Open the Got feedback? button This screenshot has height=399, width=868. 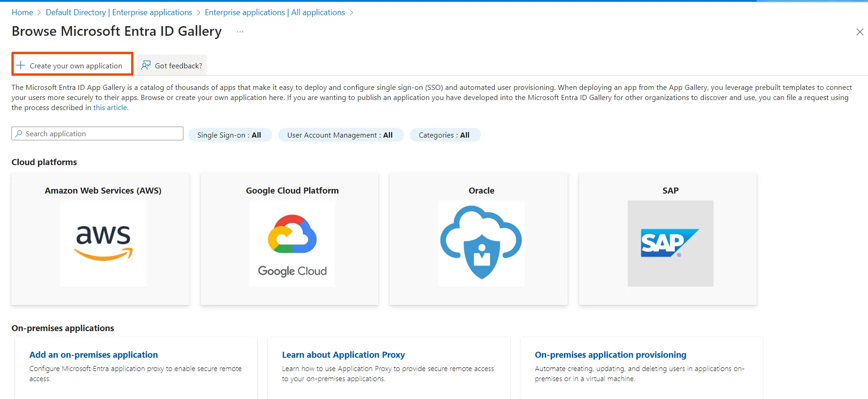click(x=172, y=65)
